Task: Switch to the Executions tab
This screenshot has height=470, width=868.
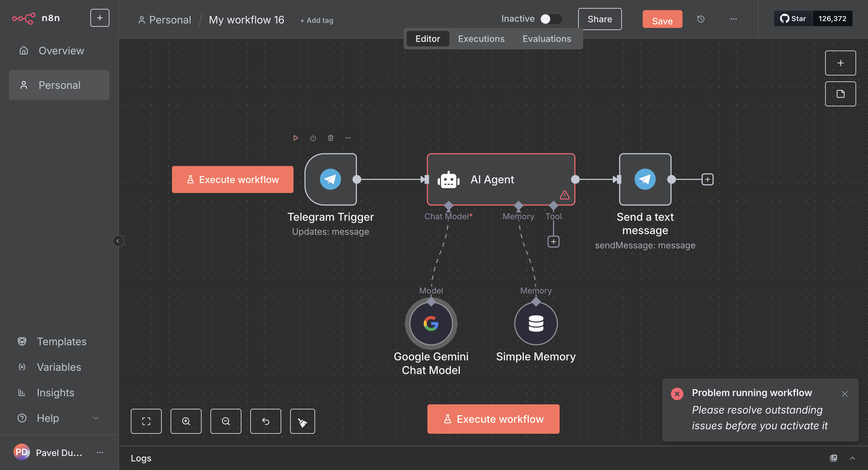Action: tap(481, 39)
